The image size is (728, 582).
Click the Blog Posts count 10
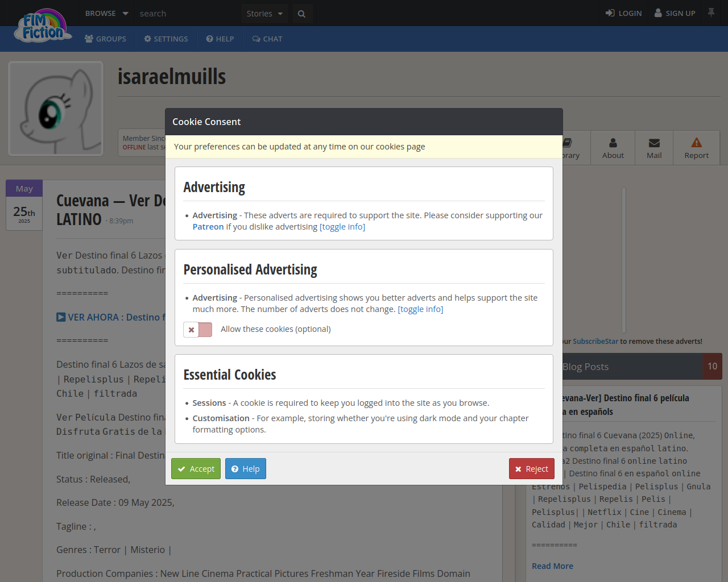712,367
